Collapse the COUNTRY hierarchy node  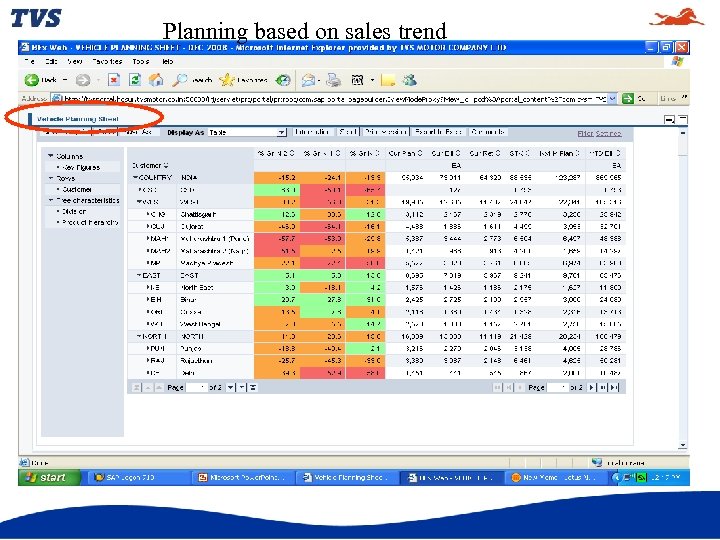click(x=135, y=178)
